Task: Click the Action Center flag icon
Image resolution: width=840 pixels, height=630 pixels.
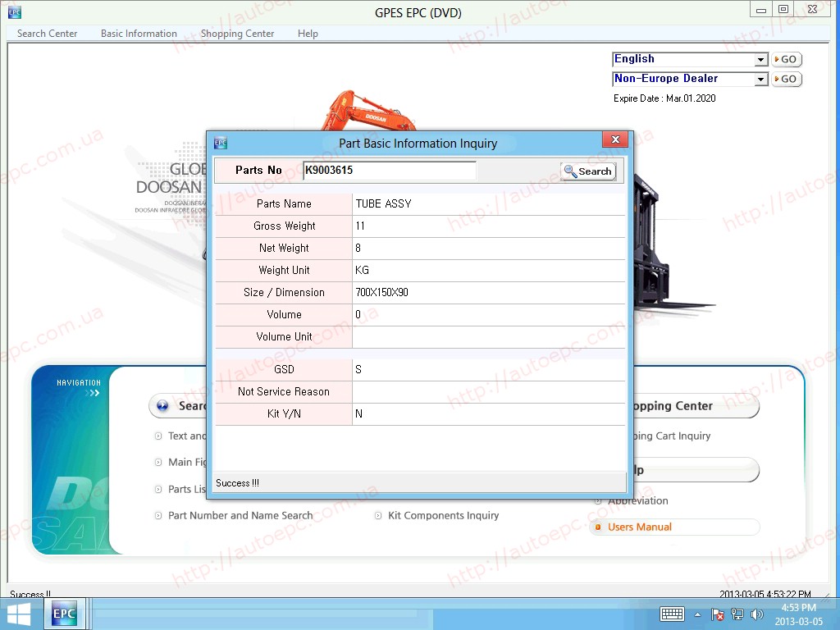Action: pos(718,614)
